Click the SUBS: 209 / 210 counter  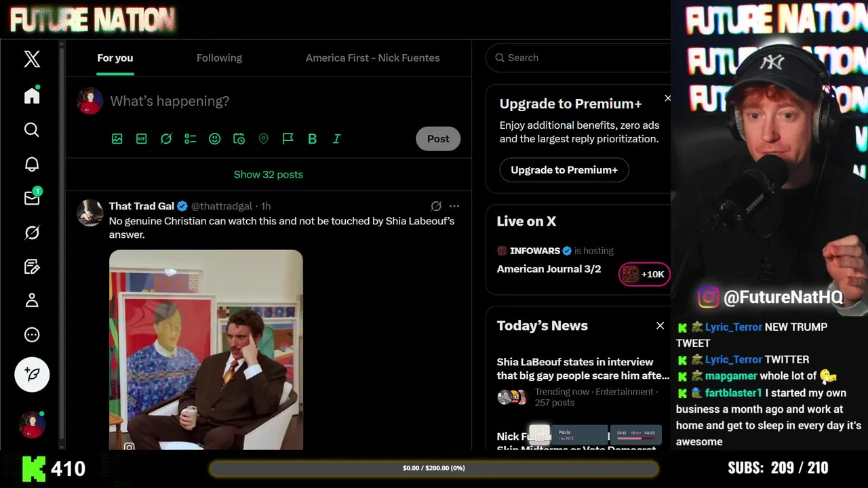coord(778,468)
